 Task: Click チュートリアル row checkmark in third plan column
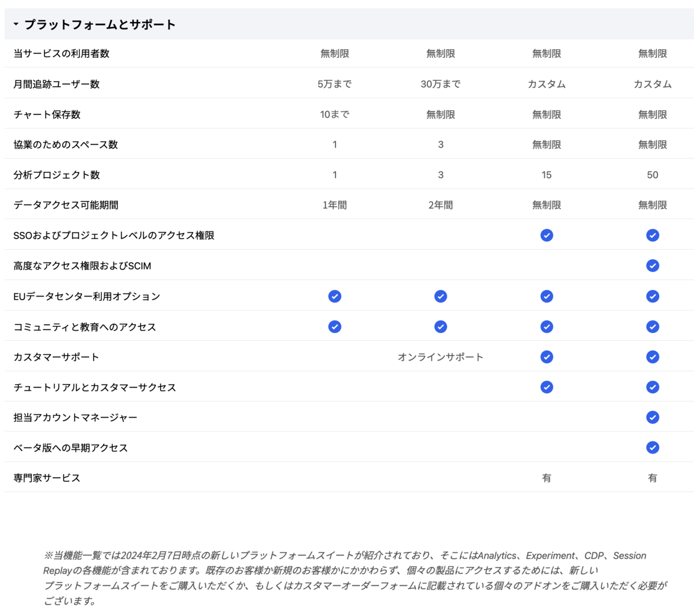tap(547, 387)
